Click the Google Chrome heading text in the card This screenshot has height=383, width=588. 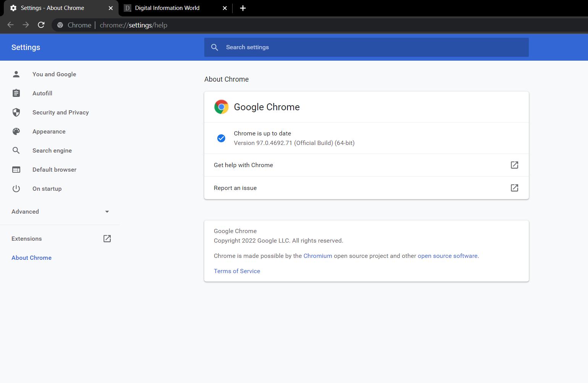(x=267, y=107)
